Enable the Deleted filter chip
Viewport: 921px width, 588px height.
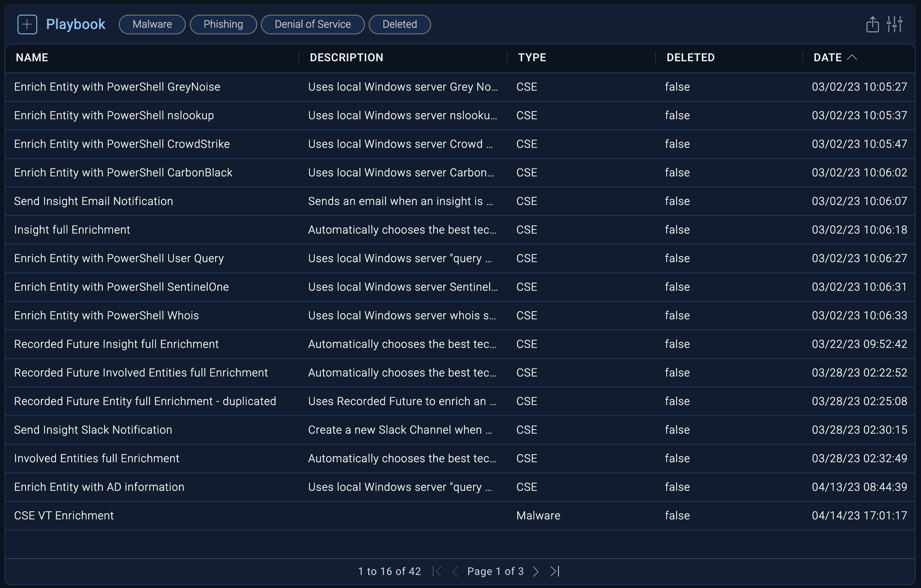400,24
